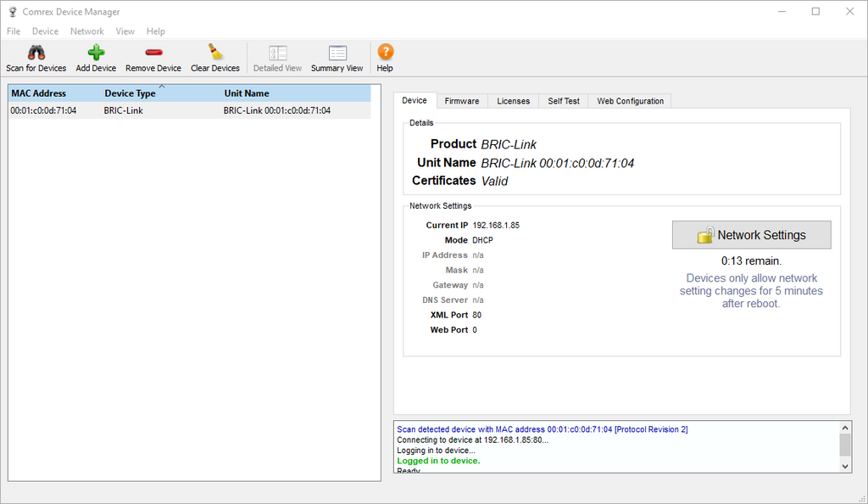Switch to the Device tab
The height and width of the screenshot is (504, 868).
(415, 100)
